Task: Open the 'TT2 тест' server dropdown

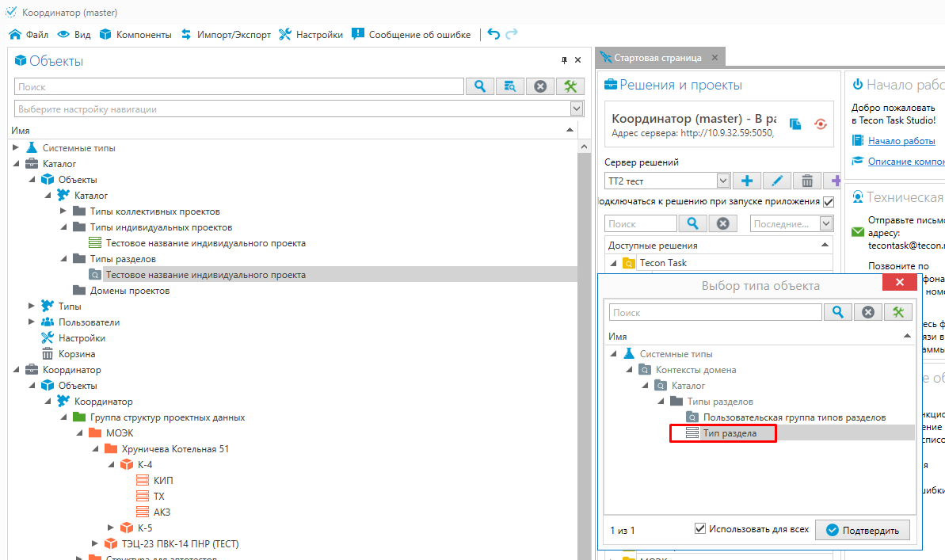Action: coord(722,181)
